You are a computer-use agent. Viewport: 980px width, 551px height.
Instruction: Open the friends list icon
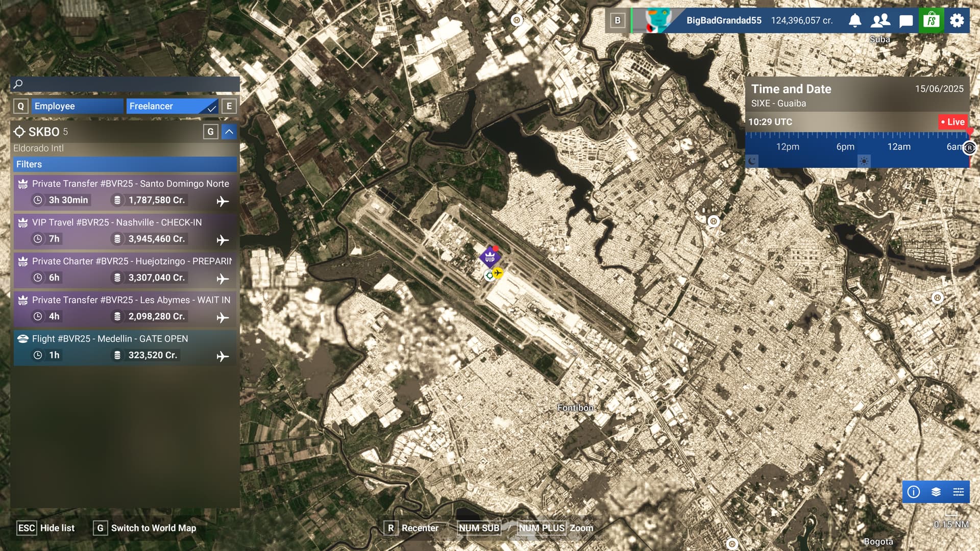click(880, 20)
